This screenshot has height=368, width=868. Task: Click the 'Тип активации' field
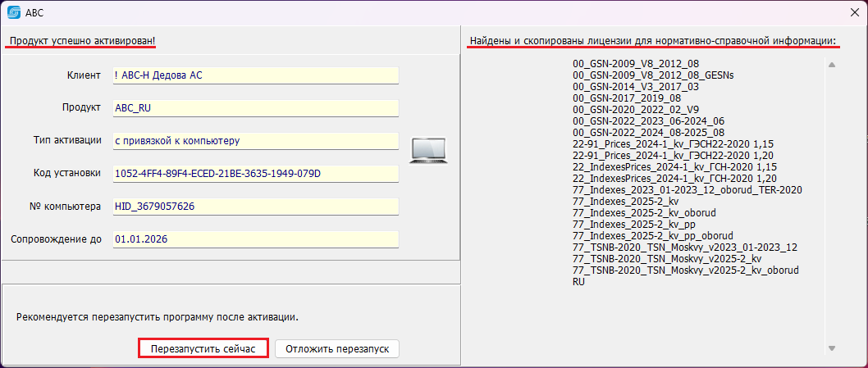pos(256,140)
